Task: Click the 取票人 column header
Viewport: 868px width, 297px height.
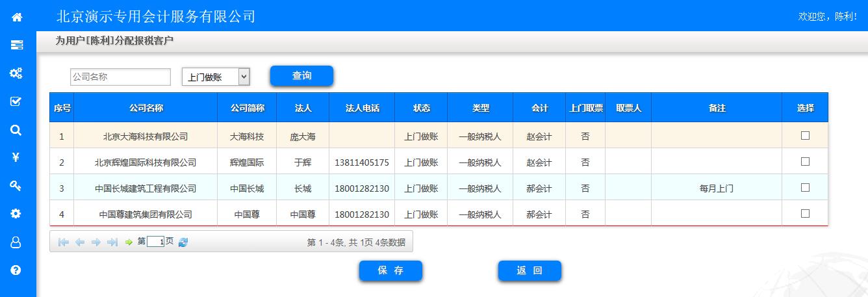Action: [628, 107]
